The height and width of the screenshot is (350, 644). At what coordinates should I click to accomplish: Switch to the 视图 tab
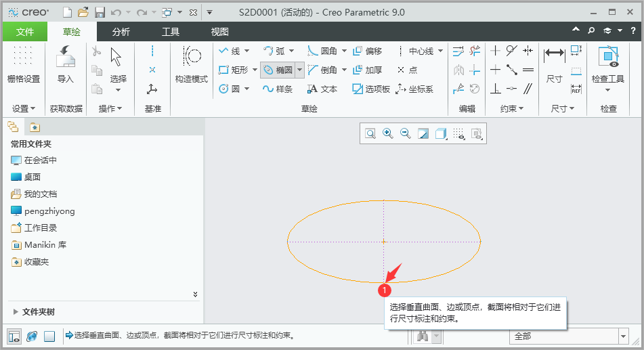tap(219, 32)
